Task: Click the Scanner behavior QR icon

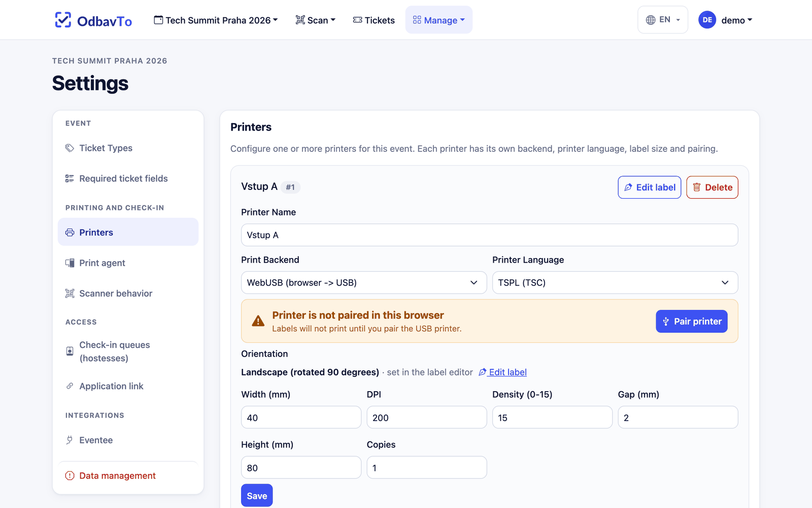Action: pyautogui.click(x=70, y=293)
